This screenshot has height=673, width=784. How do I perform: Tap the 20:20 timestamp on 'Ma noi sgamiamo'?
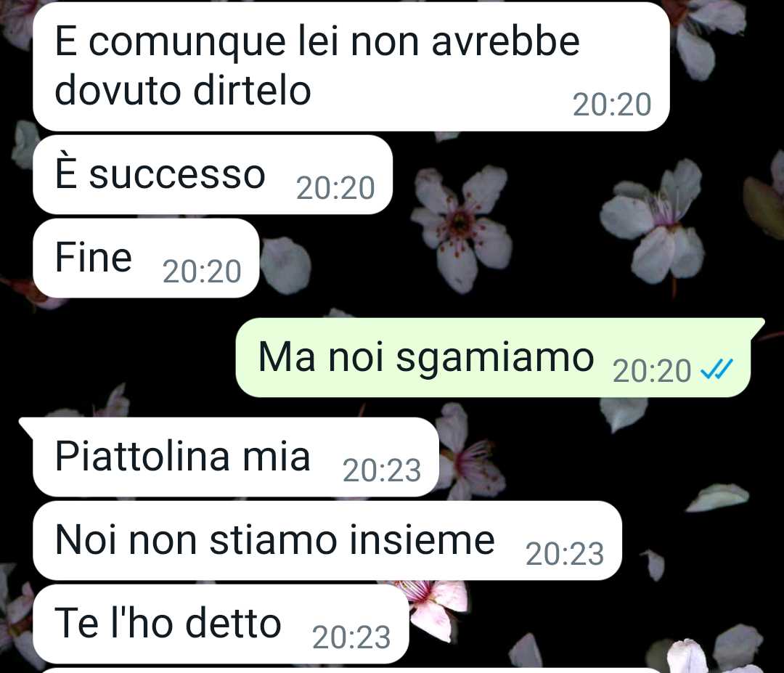pos(652,371)
